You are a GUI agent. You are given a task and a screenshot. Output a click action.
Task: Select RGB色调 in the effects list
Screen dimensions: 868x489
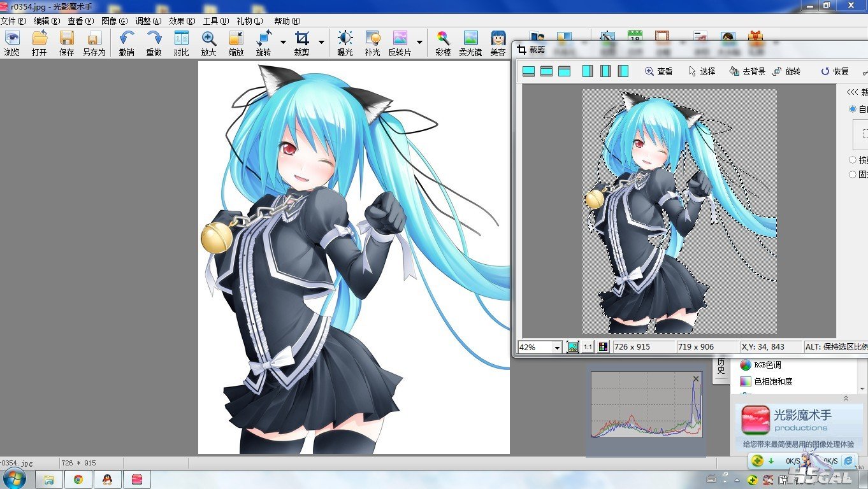coord(761,365)
